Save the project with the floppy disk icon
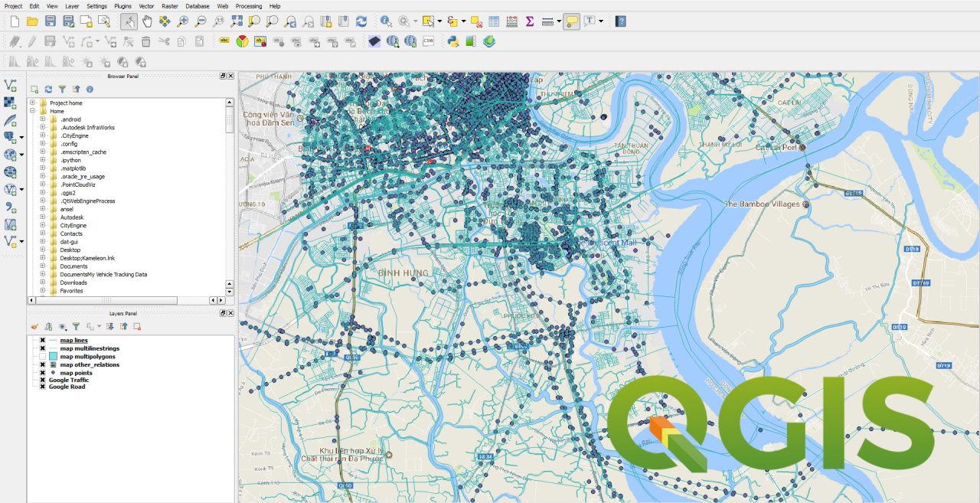Screen dimensions: 980x503 51,21
